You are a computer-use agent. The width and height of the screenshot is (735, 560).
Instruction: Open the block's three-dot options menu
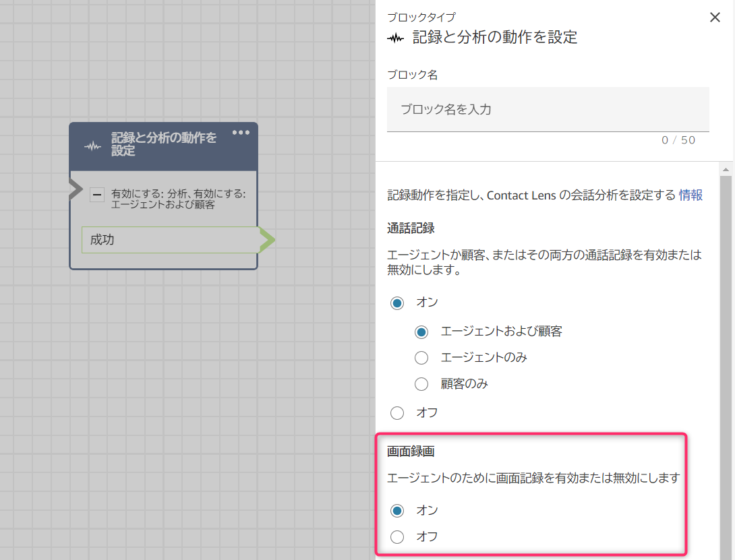(x=241, y=133)
